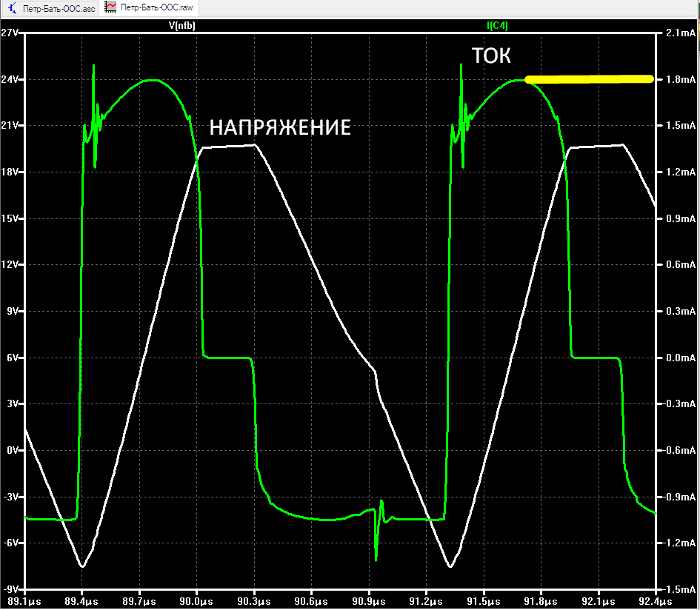Click the 89.7µs time axis label
Viewport: 700px width, 610px height.
pyautogui.click(x=139, y=602)
